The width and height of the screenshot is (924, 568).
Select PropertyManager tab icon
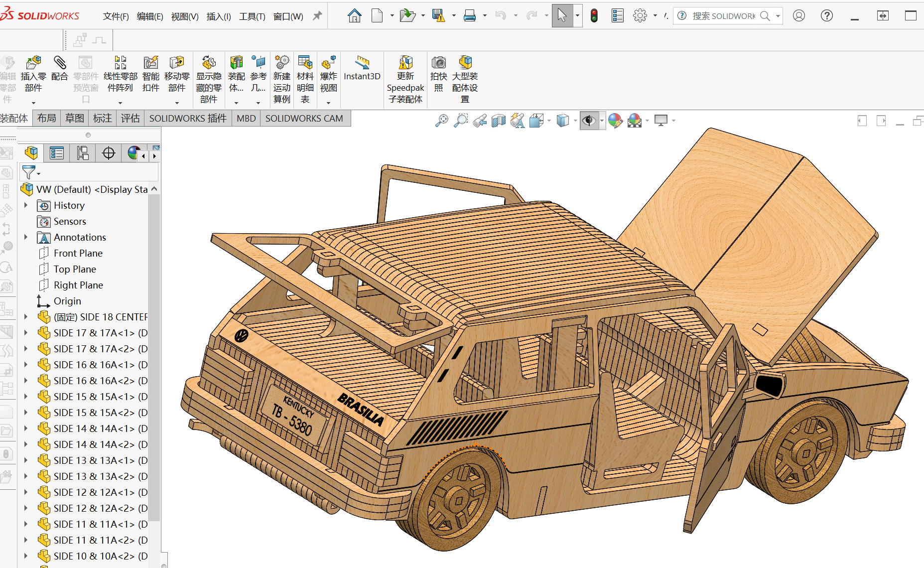[x=57, y=153]
